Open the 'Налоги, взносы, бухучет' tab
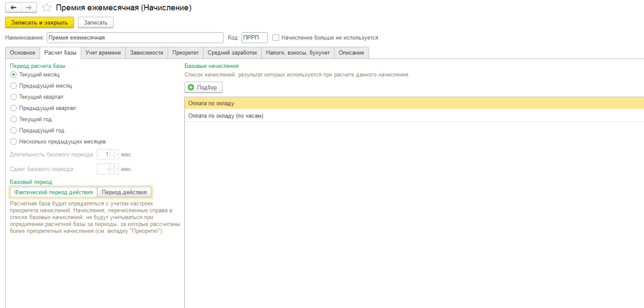644x308 pixels. tap(297, 53)
